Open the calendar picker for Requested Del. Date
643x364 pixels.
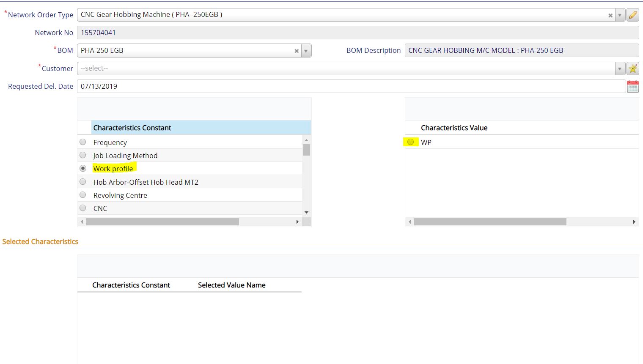[x=633, y=86]
